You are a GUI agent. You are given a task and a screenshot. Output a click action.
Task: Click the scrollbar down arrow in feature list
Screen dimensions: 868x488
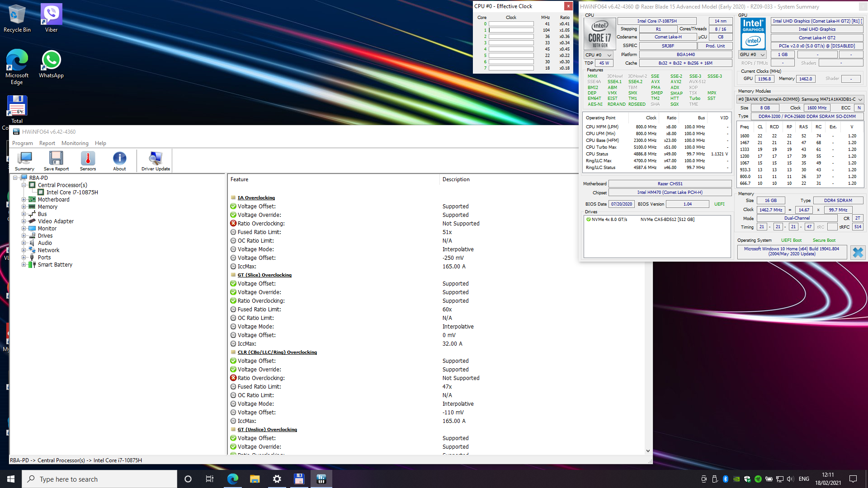click(648, 451)
